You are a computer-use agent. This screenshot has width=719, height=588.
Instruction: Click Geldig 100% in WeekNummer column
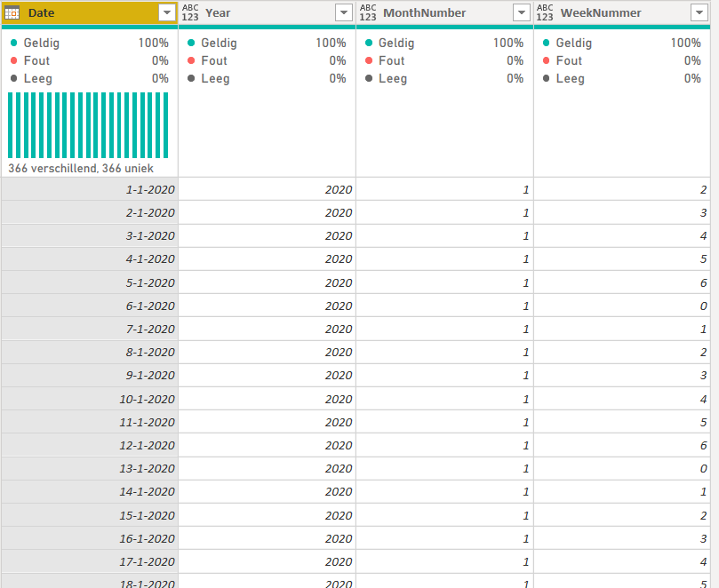[622, 44]
